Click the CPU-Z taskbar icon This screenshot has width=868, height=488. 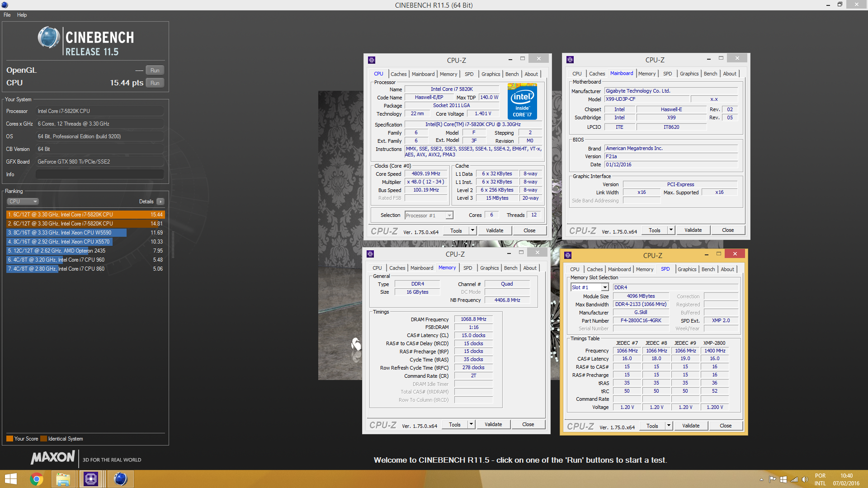point(91,479)
